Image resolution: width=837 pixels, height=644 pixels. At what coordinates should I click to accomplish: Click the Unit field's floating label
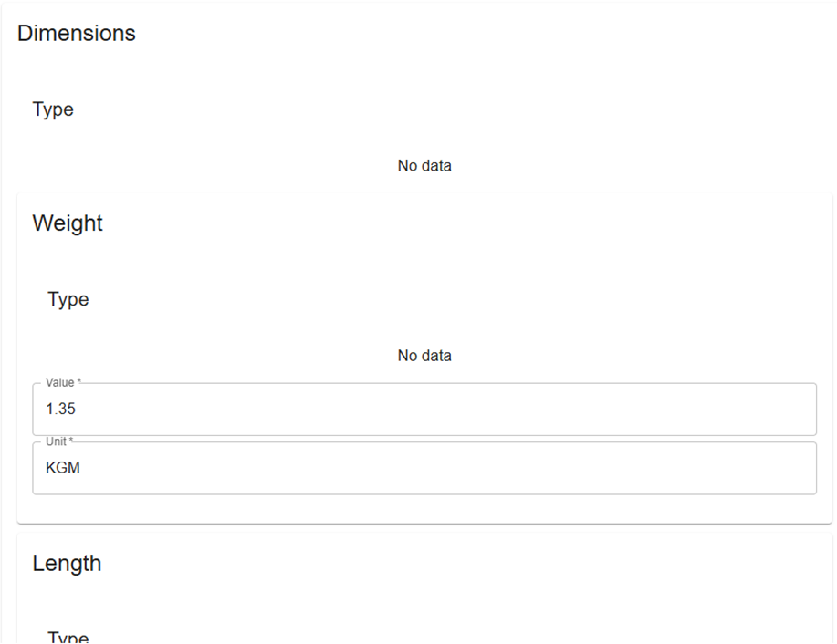pyautogui.click(x=57, y=441)
